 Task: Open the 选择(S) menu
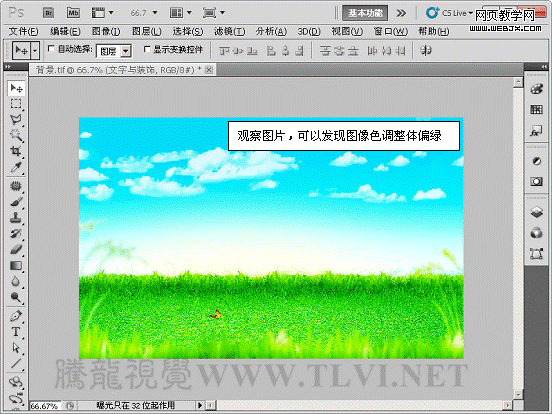[188, 32]
